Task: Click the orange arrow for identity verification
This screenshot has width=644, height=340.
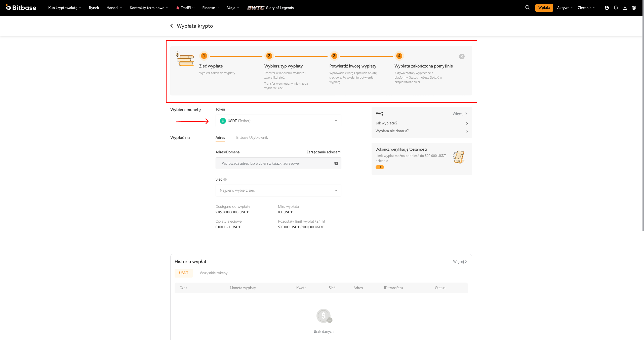Action: point(380,167)
